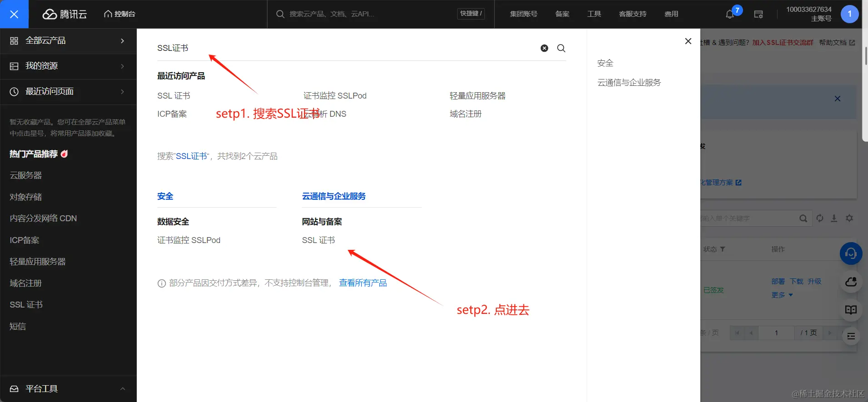Close the product search panel

(688, 41)
